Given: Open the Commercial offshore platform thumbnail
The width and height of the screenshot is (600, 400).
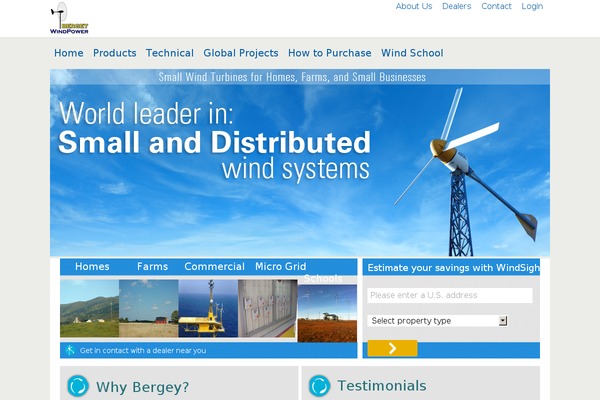Looking at the screenshot, I should [208, 308].
